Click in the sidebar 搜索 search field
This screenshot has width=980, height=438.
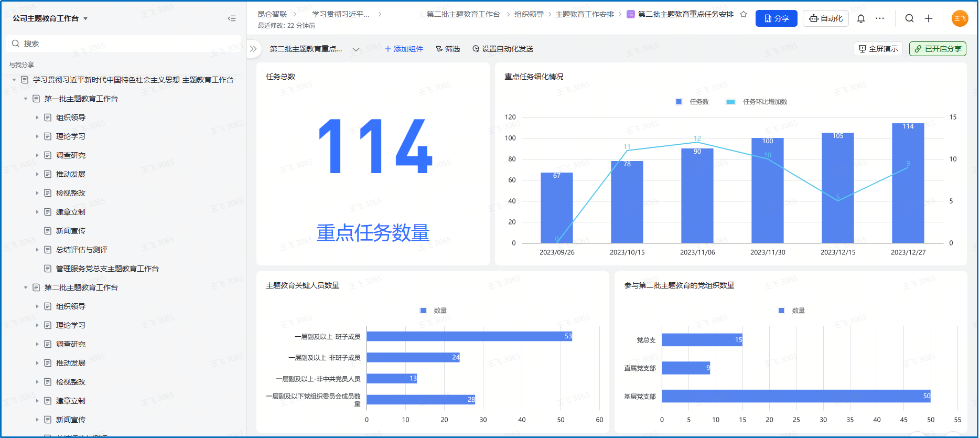(124, 44)
